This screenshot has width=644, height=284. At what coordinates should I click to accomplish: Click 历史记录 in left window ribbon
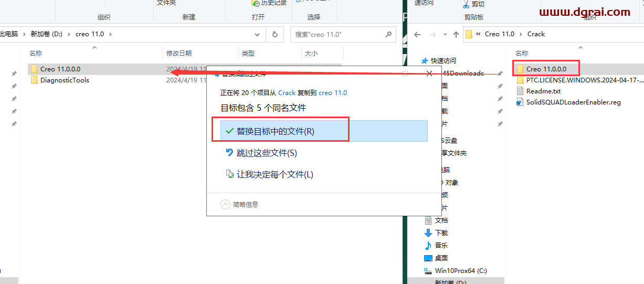[x=269, y=3]
